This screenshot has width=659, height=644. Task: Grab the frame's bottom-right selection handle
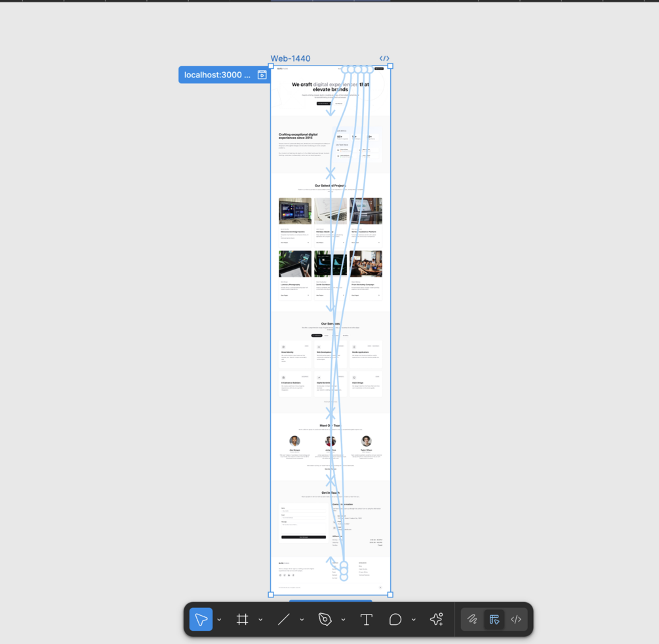[x=390, y=594]
